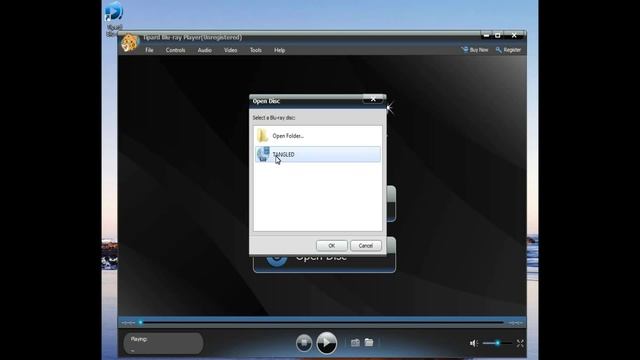Click the Blu-ray disc icon beside TANGLED
This screenshot has width=640, height=360.
coord(263,154)
